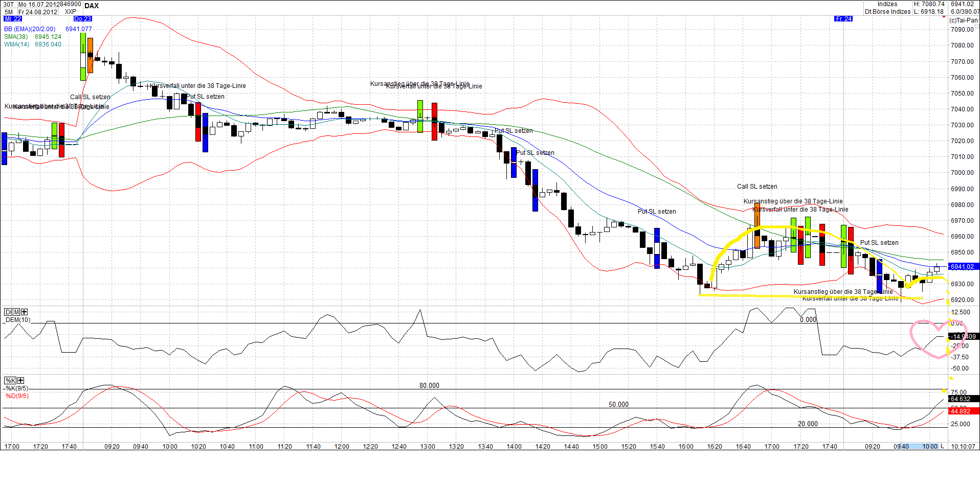The width and height of the screenshot is (980, 486).
Task: Click the 12.500 DEM axis label
Action: point(961,312)
